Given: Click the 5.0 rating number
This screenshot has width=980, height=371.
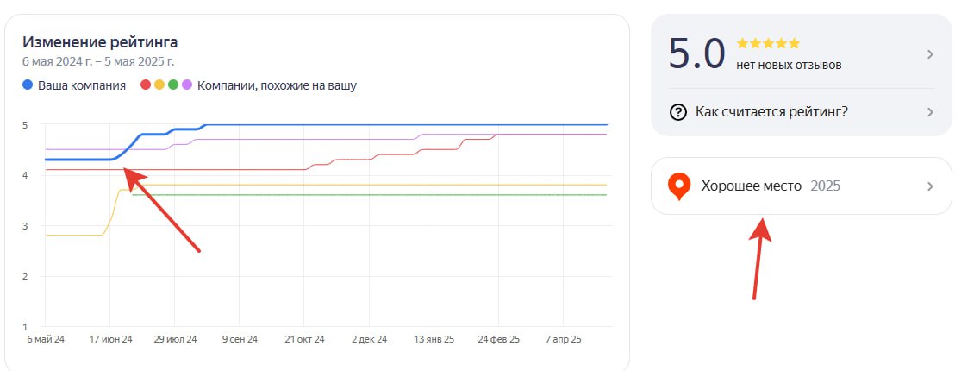Looking at the screenshot, I should click(x=696, y=54).
